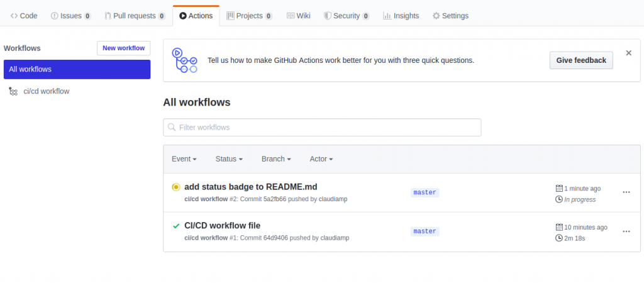Click the New workflow button
This screenshot has height=283, width=644.
[124, 48]
